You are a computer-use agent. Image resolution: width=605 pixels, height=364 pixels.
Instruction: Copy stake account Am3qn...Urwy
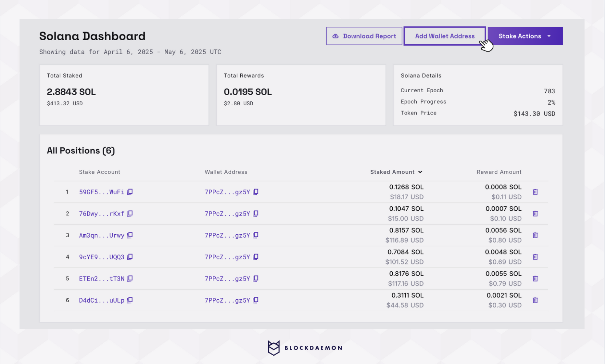pos(130,235)
